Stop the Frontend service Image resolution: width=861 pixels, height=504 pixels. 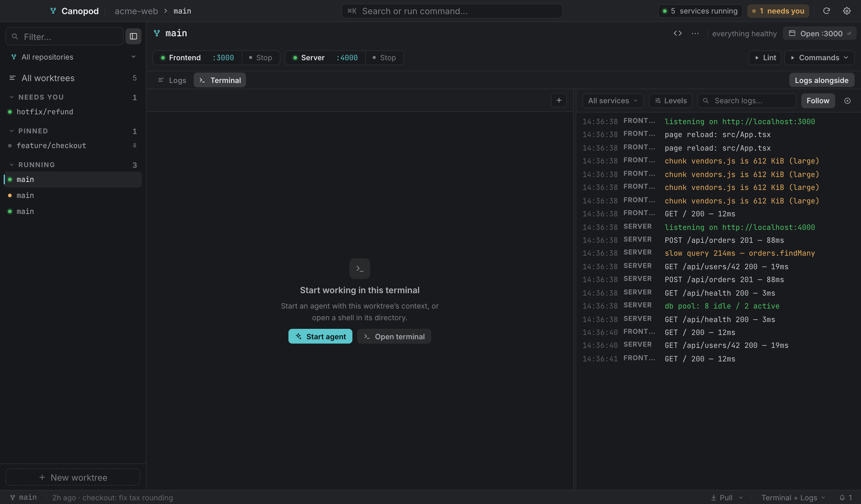261,58
